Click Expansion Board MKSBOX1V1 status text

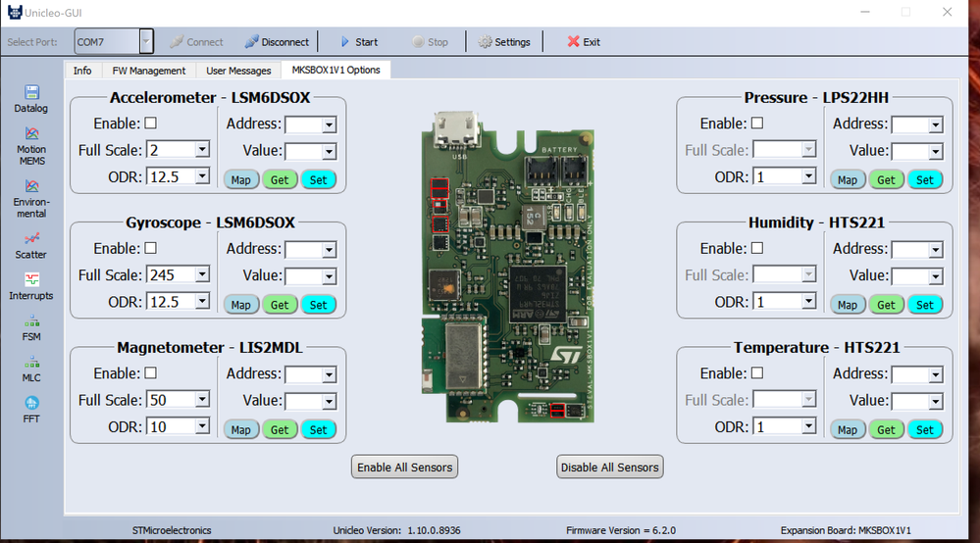846,530
